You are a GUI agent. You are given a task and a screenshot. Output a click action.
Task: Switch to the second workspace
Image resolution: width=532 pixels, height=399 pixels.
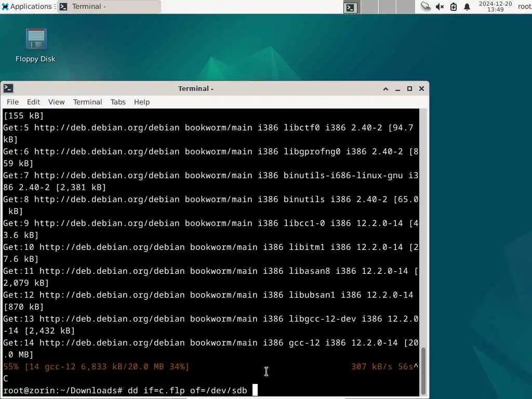pos(369,7)
